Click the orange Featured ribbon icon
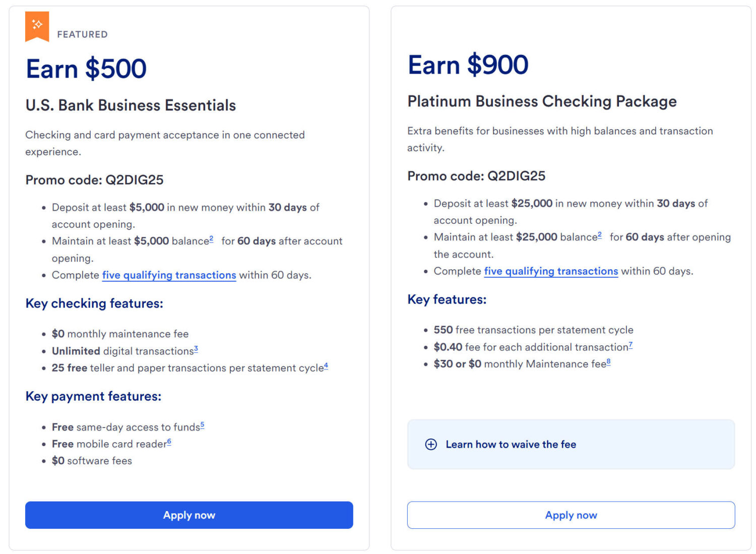Screen dimensions: 756x554 click(x=37, y=25)
